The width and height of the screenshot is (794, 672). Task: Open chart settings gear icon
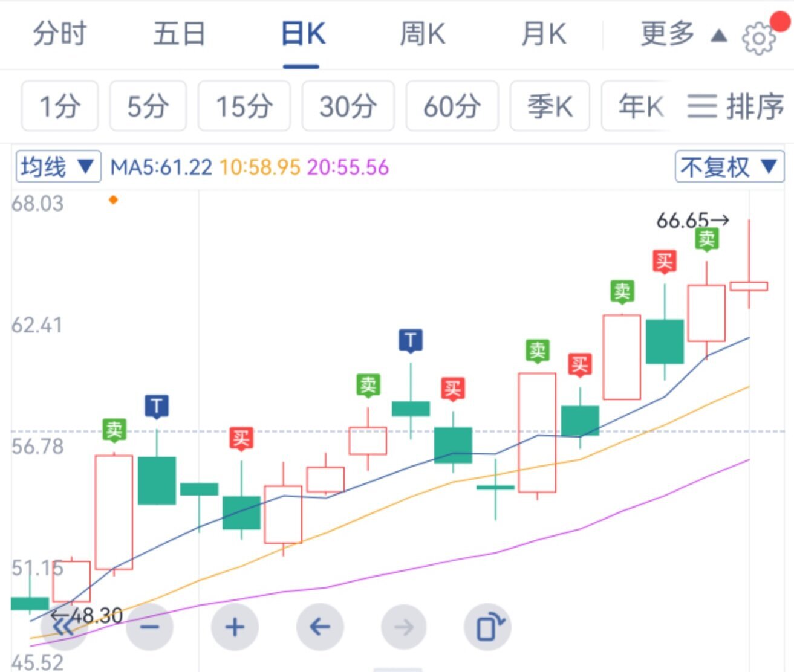pyautogui.click(x=758, y=38)
